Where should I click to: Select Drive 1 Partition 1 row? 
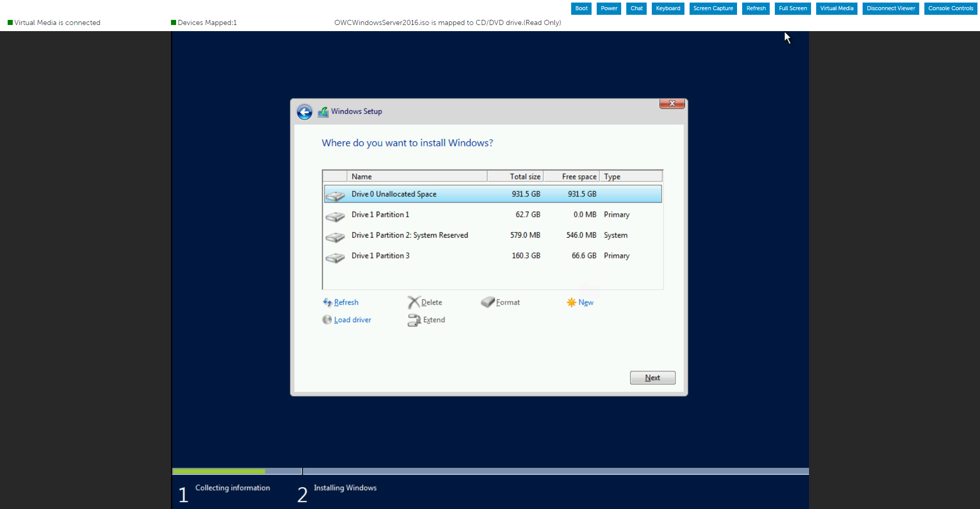493,215
